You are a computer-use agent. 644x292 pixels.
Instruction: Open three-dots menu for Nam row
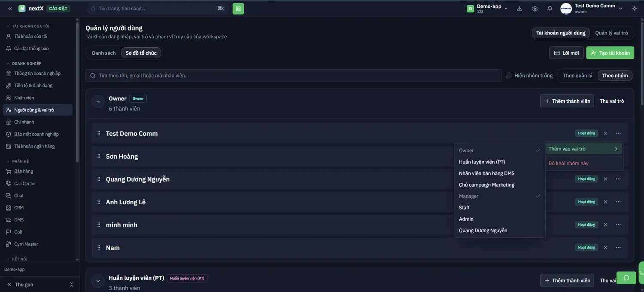[618, 248]
